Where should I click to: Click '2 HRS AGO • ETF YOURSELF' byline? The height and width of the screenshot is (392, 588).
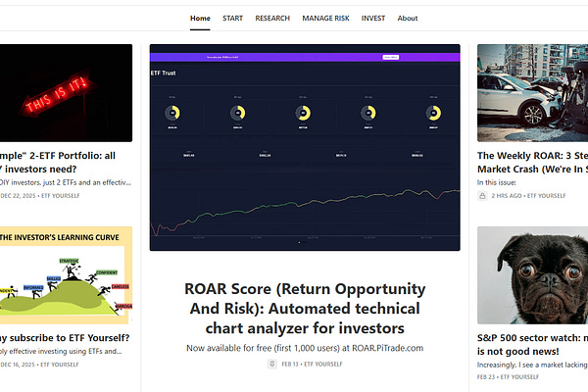pyautogui.click(x=528, y=195)
